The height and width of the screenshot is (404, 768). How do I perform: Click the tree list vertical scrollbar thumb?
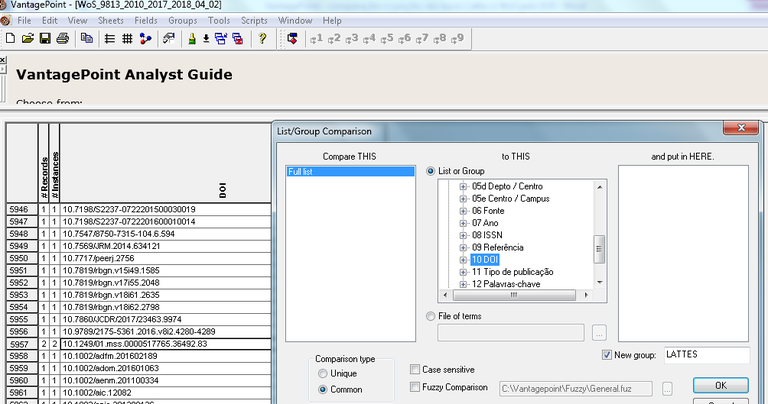(599, 249)
